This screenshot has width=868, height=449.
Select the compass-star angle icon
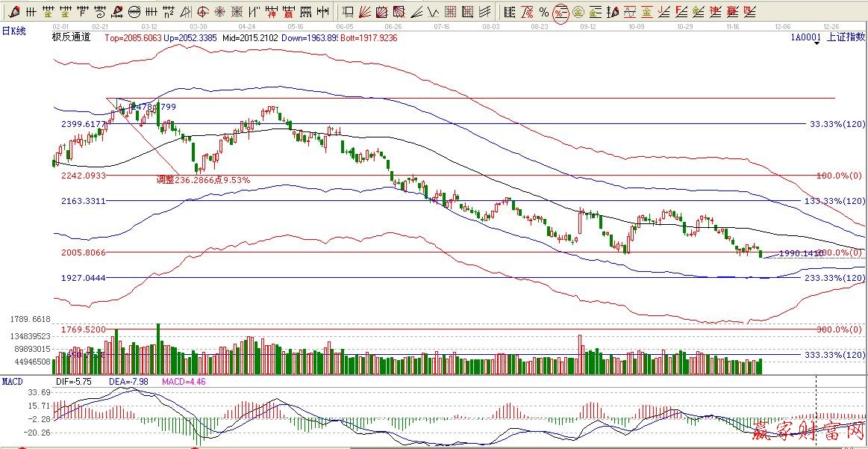pyautogui.click(x=220, y=12)
